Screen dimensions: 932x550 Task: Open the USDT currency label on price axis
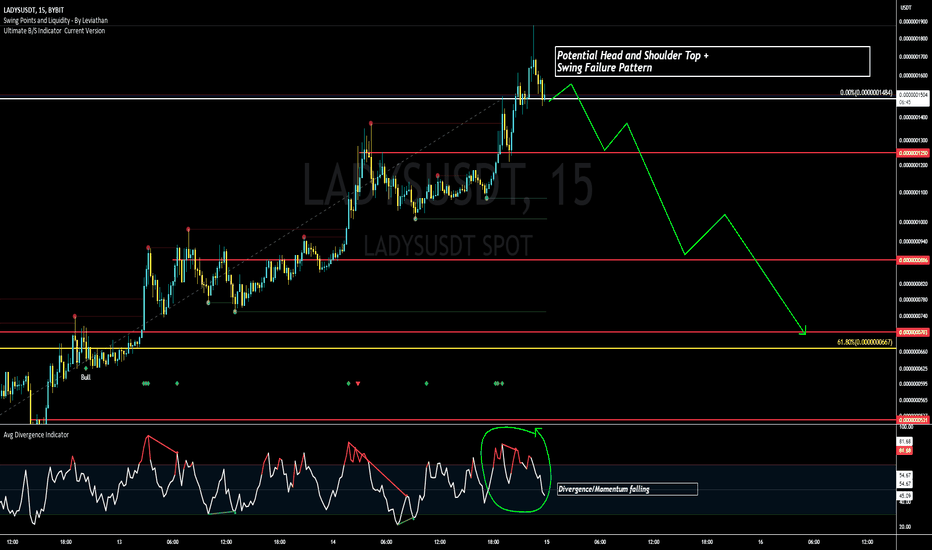(906, 8)
